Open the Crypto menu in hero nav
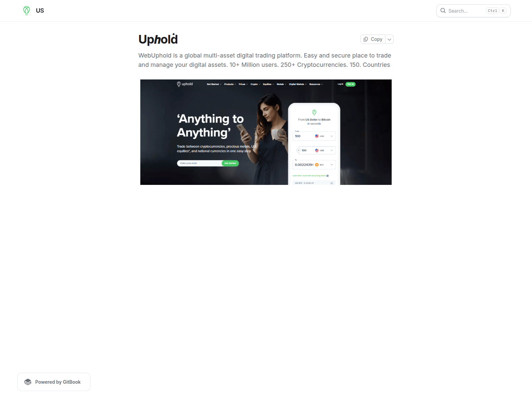This screenshot has height=399, width=532. [255, 84]
